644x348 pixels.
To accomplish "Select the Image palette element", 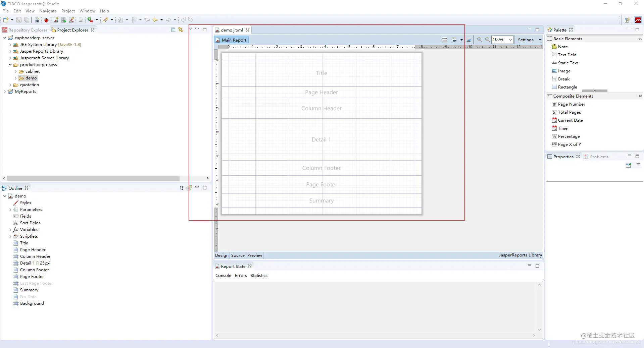I will pyautogui.click(x=561, y=71).
